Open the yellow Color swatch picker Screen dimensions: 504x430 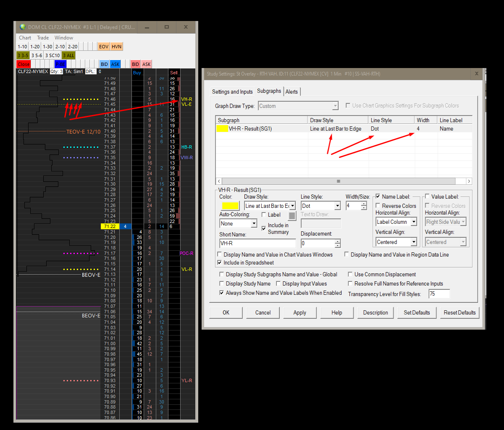(x=230, y=206)
